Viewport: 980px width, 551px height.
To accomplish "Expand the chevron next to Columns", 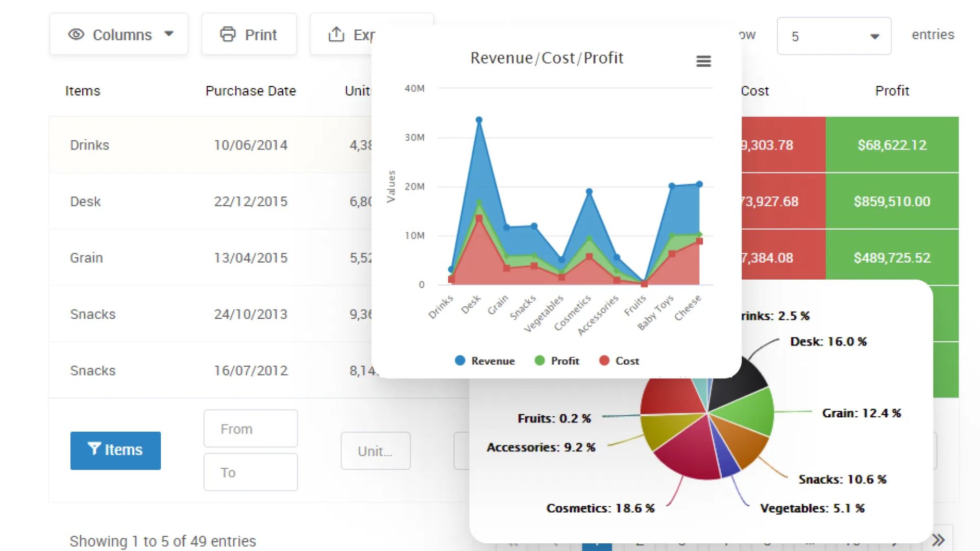I will (x=169, y=34).
